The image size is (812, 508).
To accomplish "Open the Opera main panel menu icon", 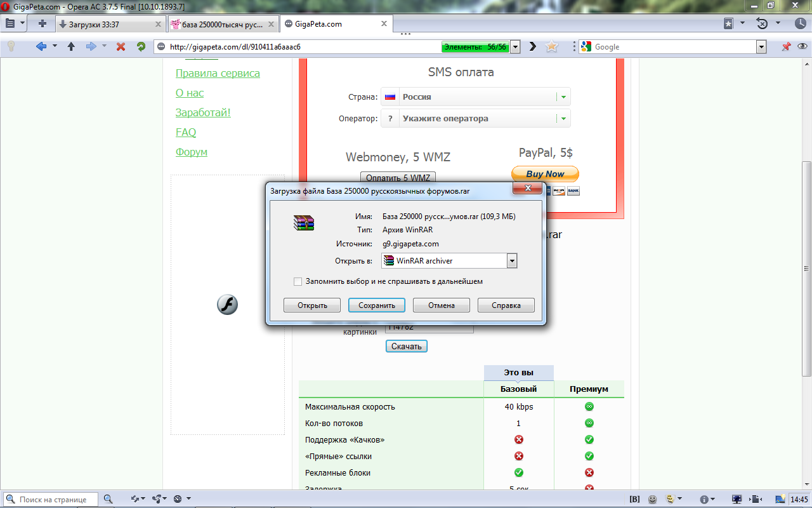I will pyautogui.click(x=10, y=23).
